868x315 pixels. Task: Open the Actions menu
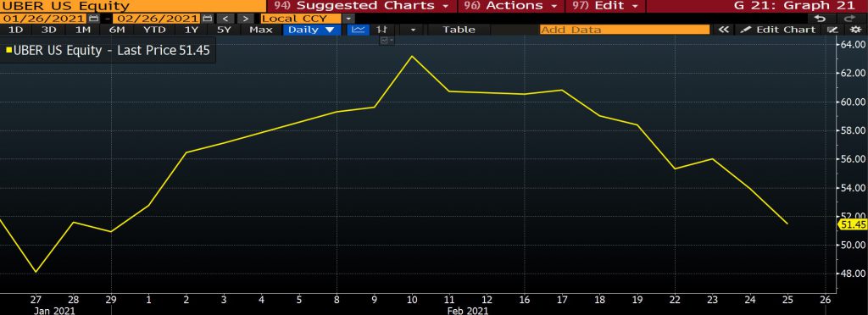[511, 6]
